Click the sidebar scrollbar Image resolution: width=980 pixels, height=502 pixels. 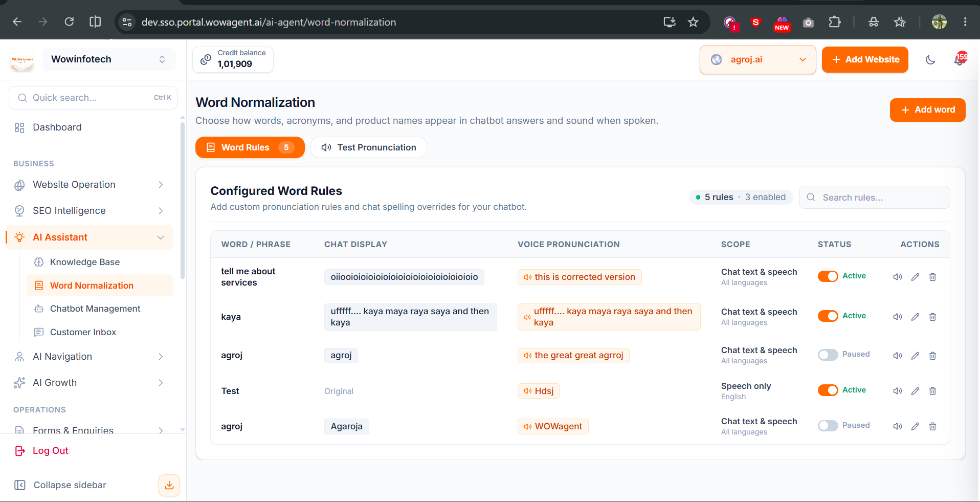click(x=183, y=200)
